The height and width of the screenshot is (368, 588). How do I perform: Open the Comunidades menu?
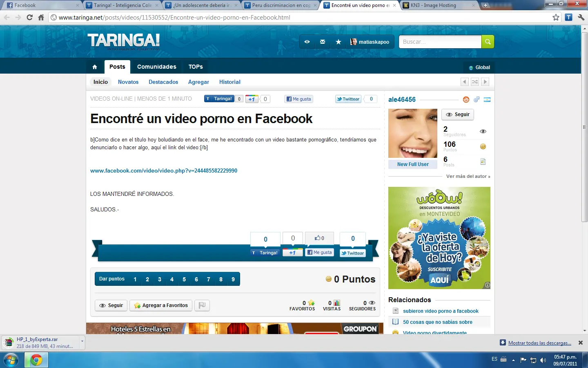point(156,67)
